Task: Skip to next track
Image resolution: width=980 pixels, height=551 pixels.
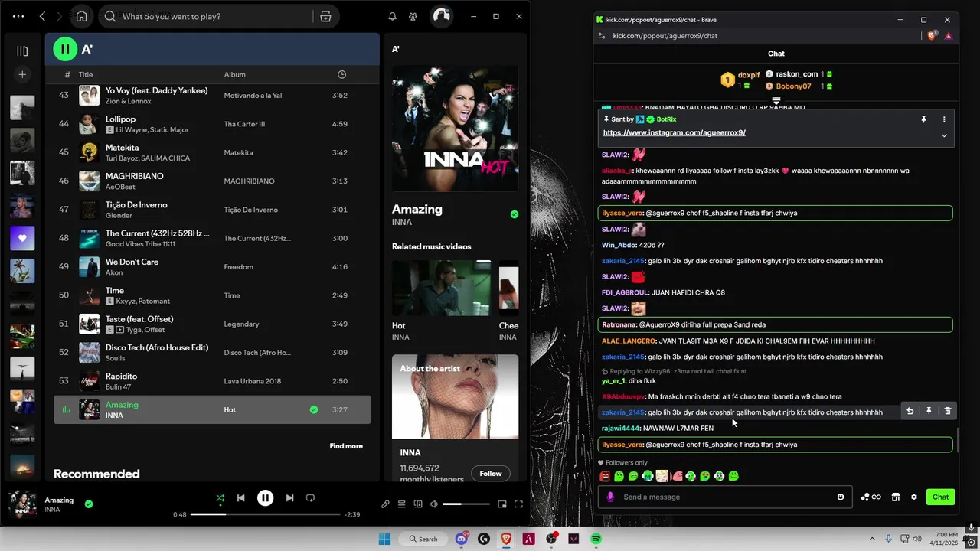Action: (289, 498)
